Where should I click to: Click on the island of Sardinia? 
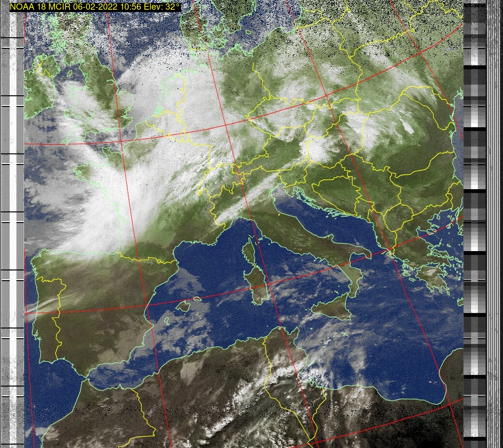pos(257,288)
